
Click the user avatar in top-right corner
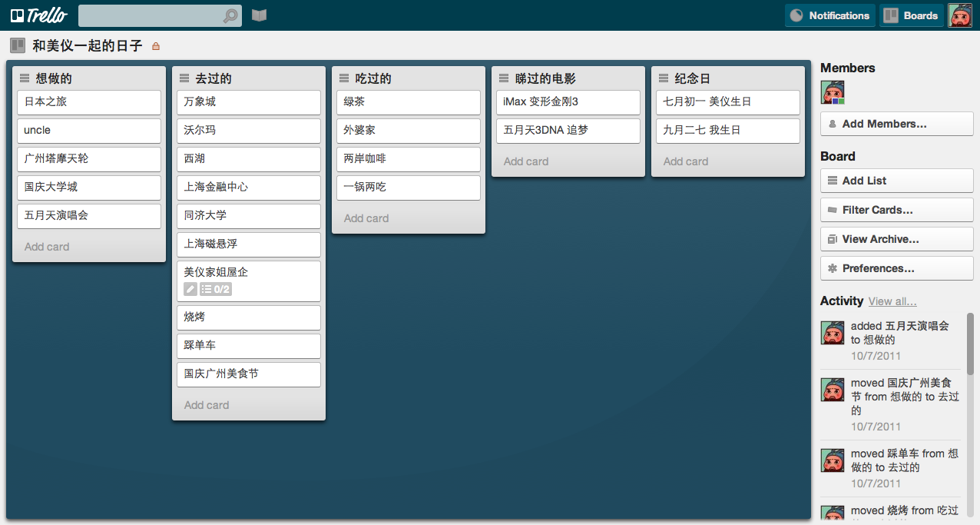click(960, 15)
